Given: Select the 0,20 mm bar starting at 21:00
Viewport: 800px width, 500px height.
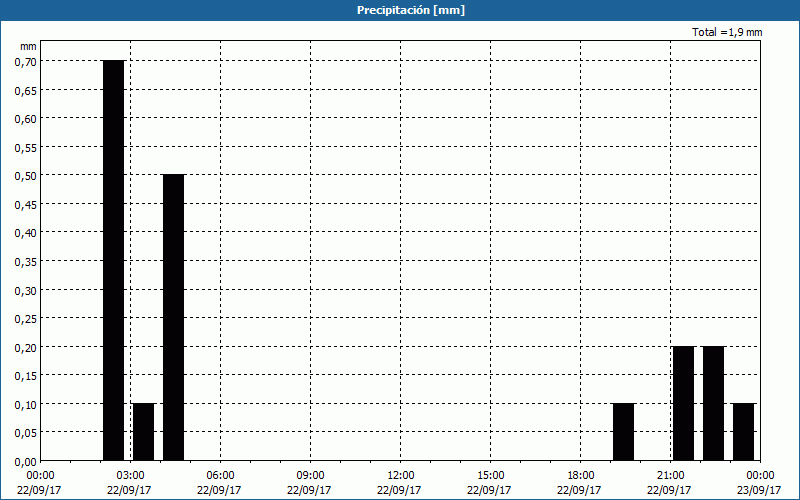Looking at the screenshot, I should [x=684, y=404].
